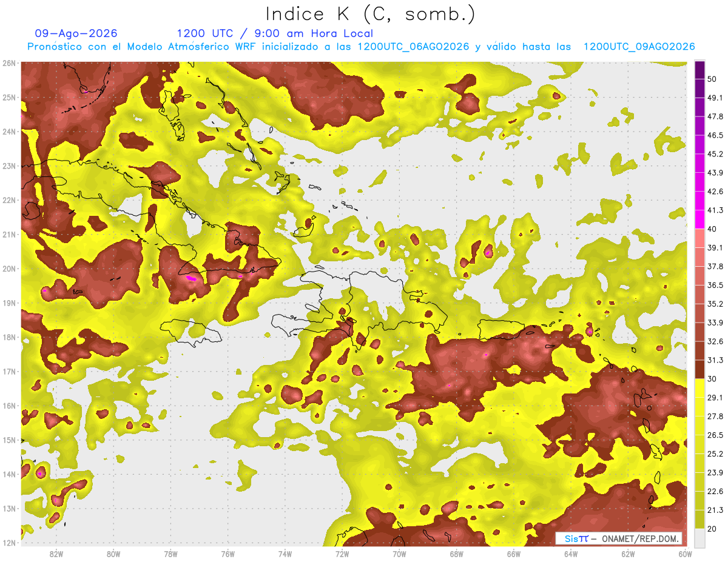The height and width of the screenshot is (562, 728).
Task: Click the latitude axis label "19N"
Action: point(9,303)
